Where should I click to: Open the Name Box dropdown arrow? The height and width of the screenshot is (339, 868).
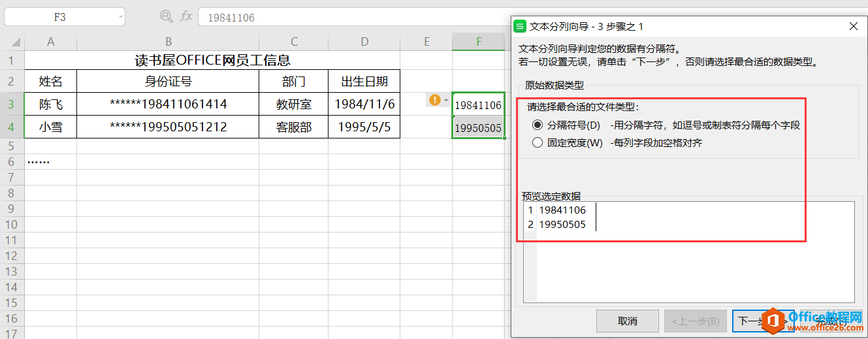pos(121,18)
